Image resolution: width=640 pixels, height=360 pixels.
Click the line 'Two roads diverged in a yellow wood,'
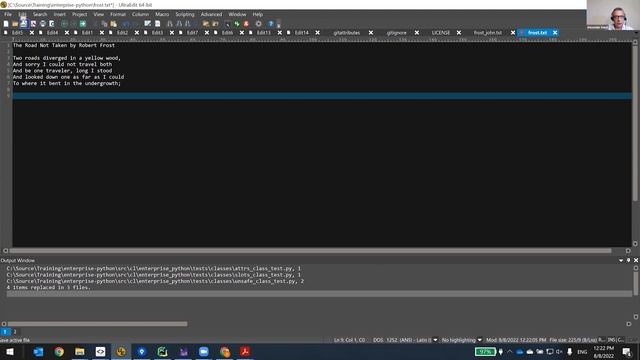tap(67, 58)
